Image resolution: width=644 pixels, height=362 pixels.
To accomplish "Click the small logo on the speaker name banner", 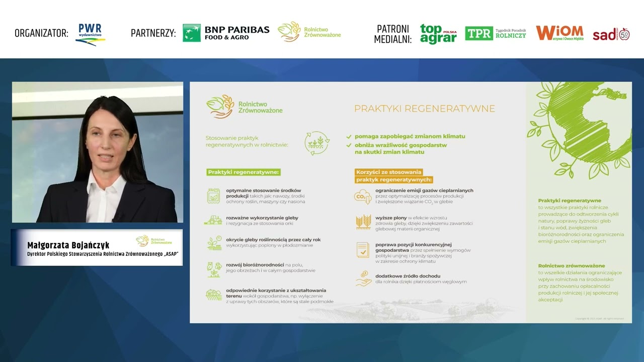I will 154,240.
